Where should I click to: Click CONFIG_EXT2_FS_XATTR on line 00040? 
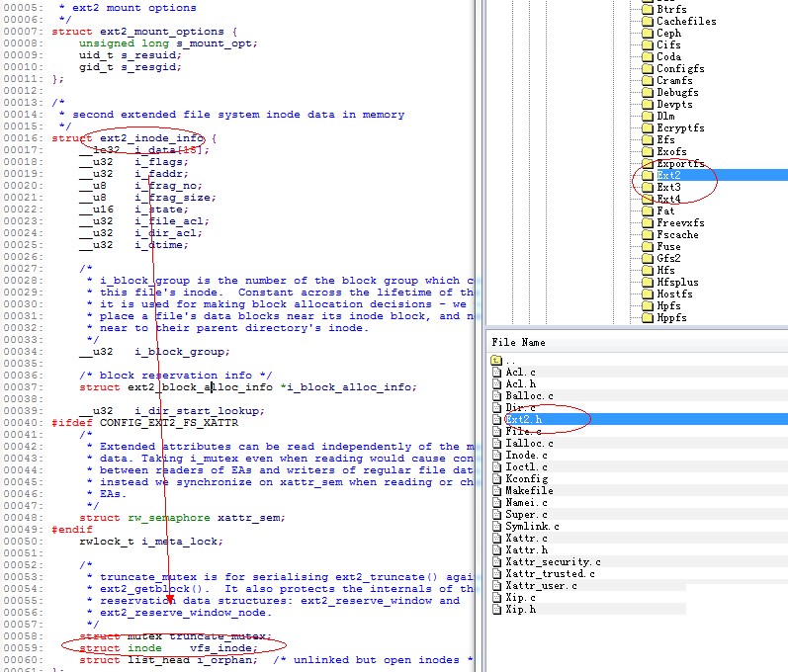pos(168,423)
